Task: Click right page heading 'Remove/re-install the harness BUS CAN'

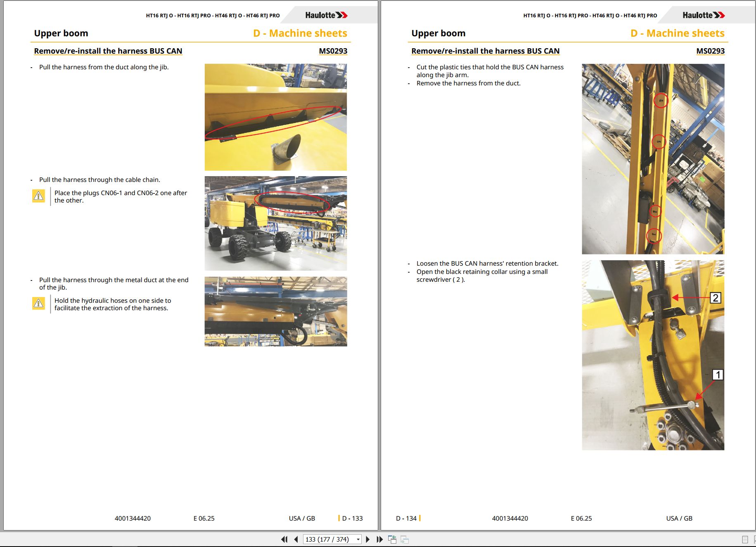Action: tap(486, 51)
